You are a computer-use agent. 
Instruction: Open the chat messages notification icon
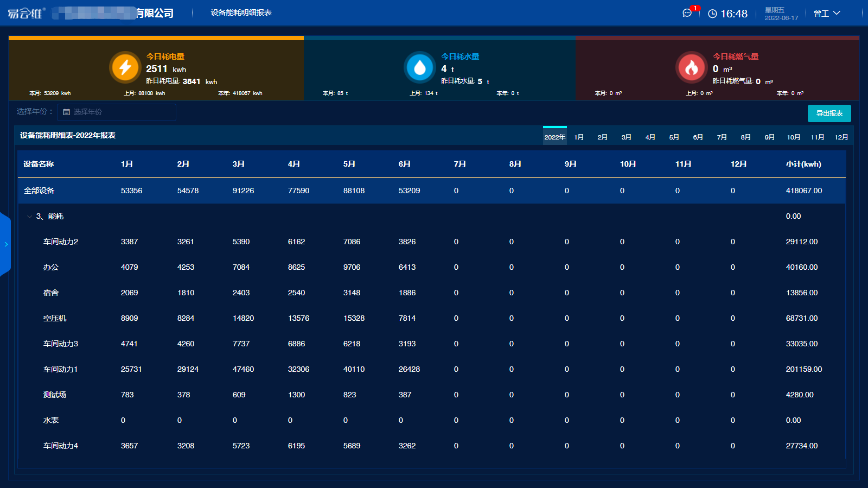687,13
